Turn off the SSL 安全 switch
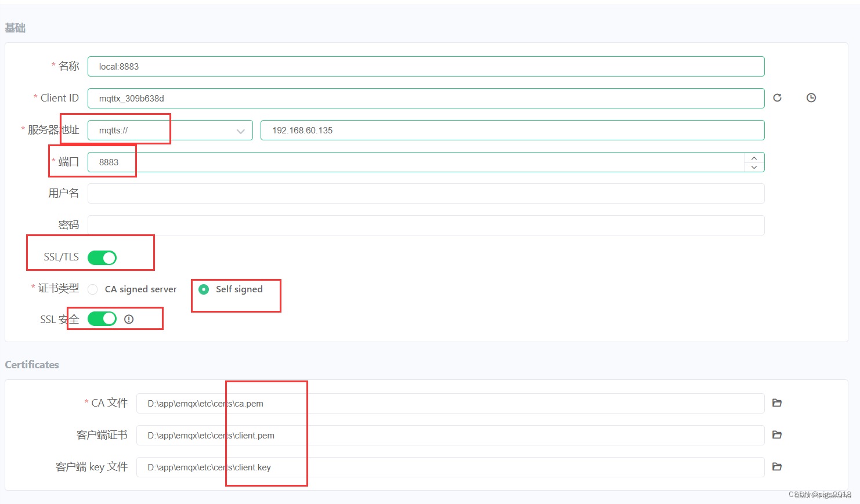The height and width of the screenshot is (504, 860). (x=102, y=318)
